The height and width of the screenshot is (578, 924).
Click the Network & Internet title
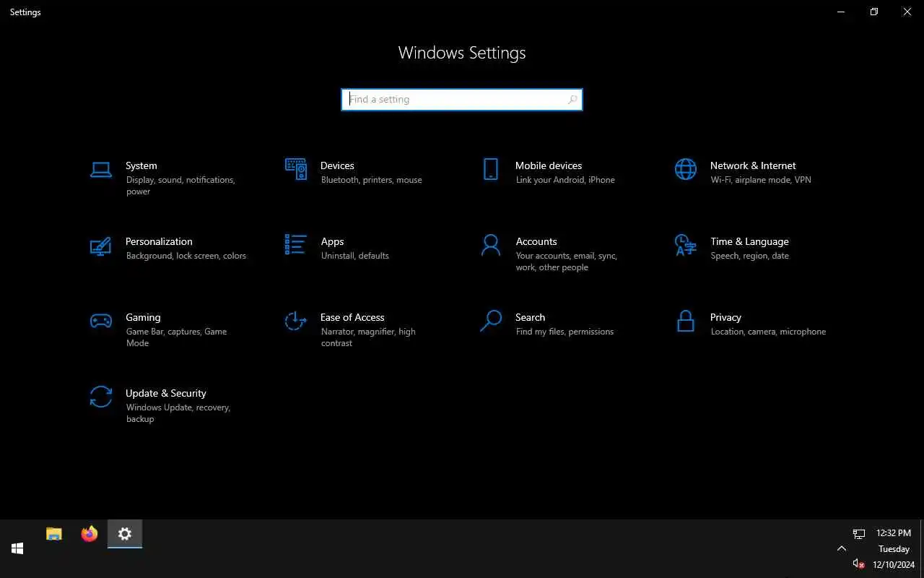[x=753, y=165]
